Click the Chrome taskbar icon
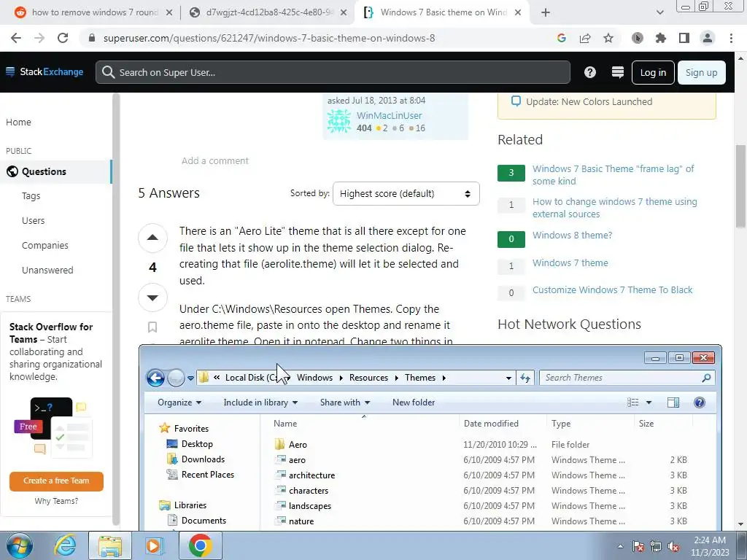 point(200,545)
